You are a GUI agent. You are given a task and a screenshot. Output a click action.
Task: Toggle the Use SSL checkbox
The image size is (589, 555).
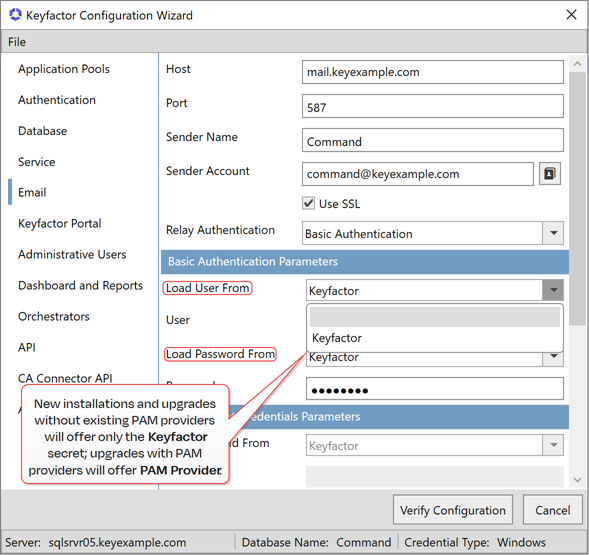point(308,203)
